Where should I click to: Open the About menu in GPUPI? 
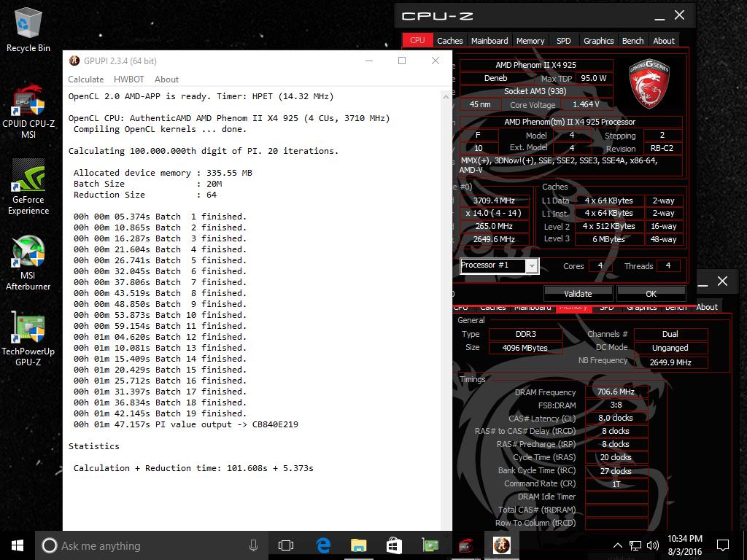pyautogui.click(x=166, y=79)
